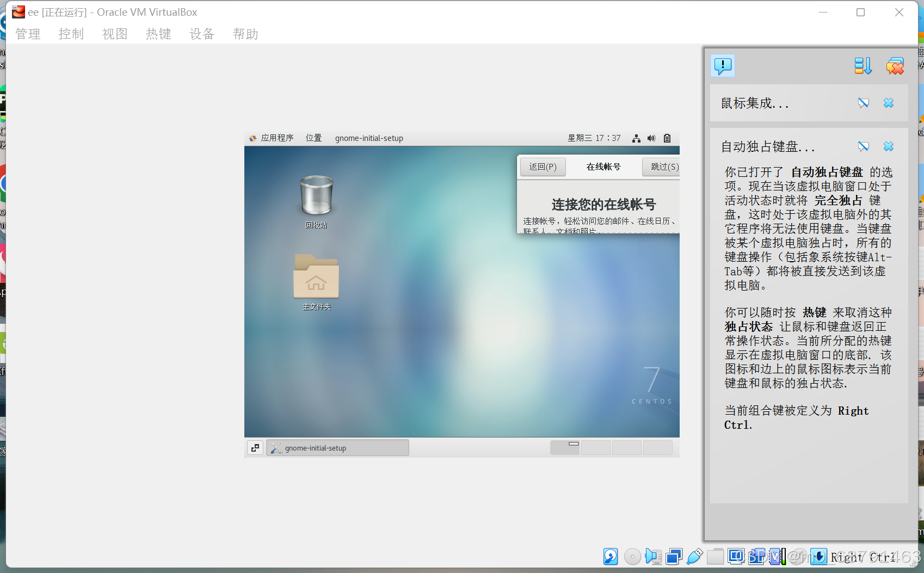Click the 在线帐号 header title
The height and width of the screenshot is (573, 924).
pos(603,167)
